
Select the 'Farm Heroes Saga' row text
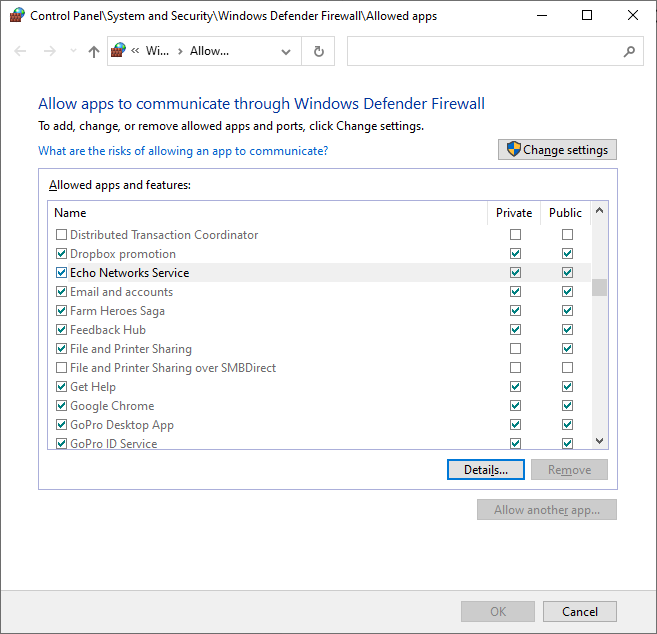[x=117, y=311]
